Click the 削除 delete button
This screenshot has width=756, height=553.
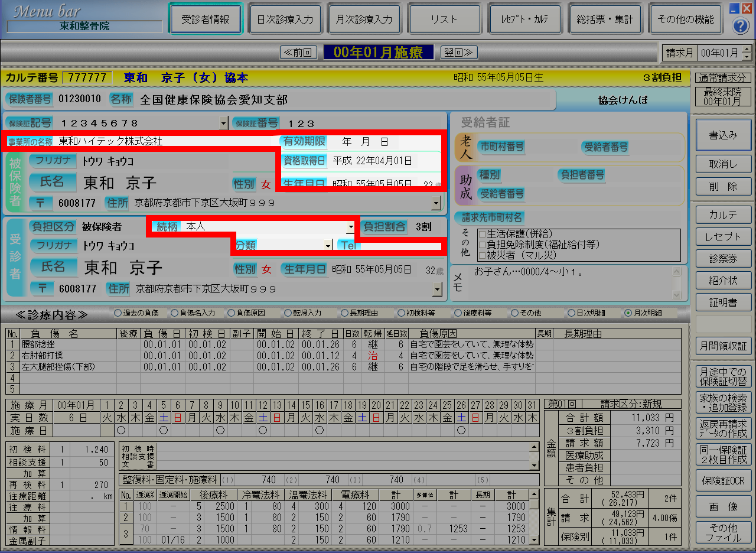(x=724, y=187)
